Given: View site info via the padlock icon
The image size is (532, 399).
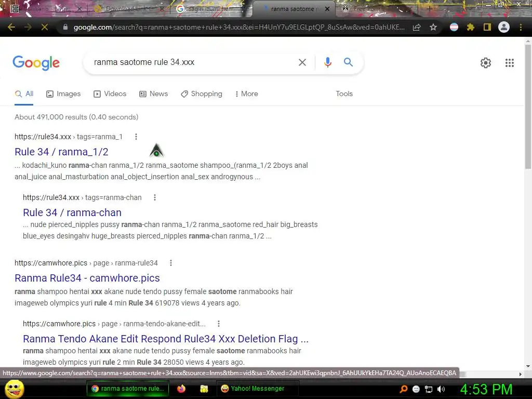Looking at the screenshot, I should point(65,27).
